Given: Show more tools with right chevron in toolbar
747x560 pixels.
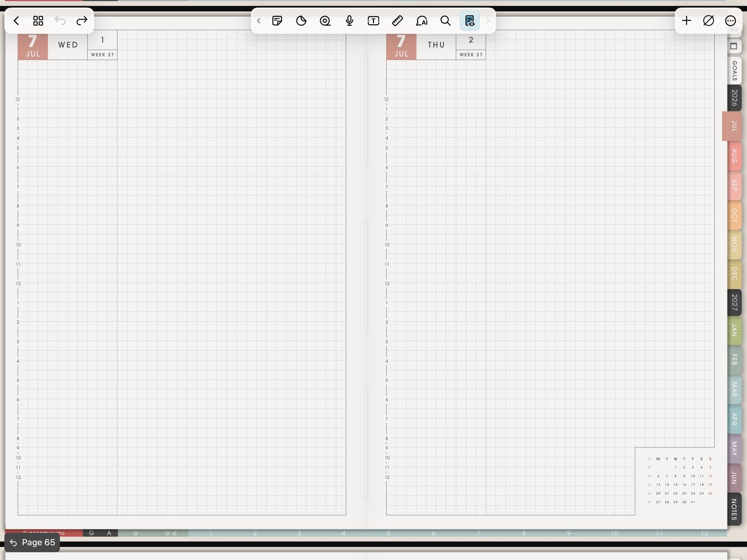Looking at the screenshot, I should 488,21.
